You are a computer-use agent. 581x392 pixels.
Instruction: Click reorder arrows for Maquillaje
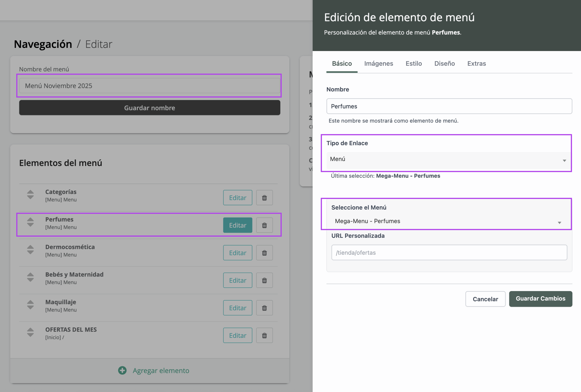point(30,305)
